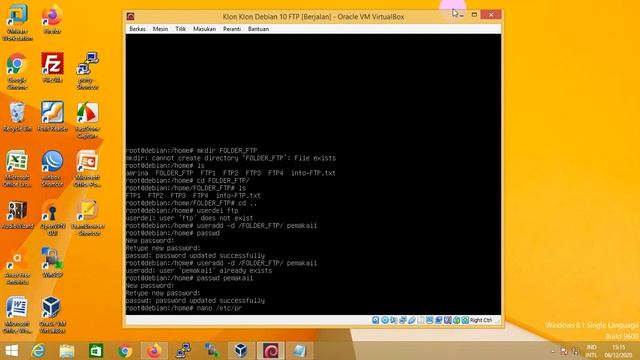Open Internet Explorer from taskbar
The image size is (640, 360).
click(x=38, y=351)
